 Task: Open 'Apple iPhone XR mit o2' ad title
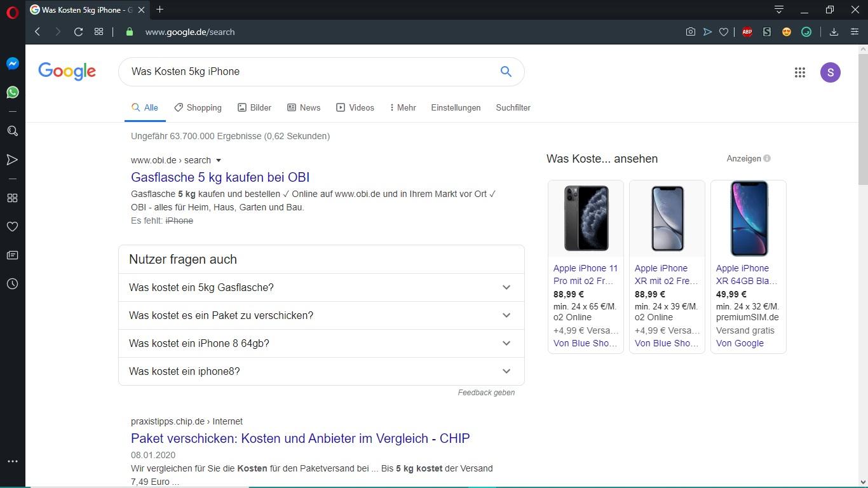point(667,274)
